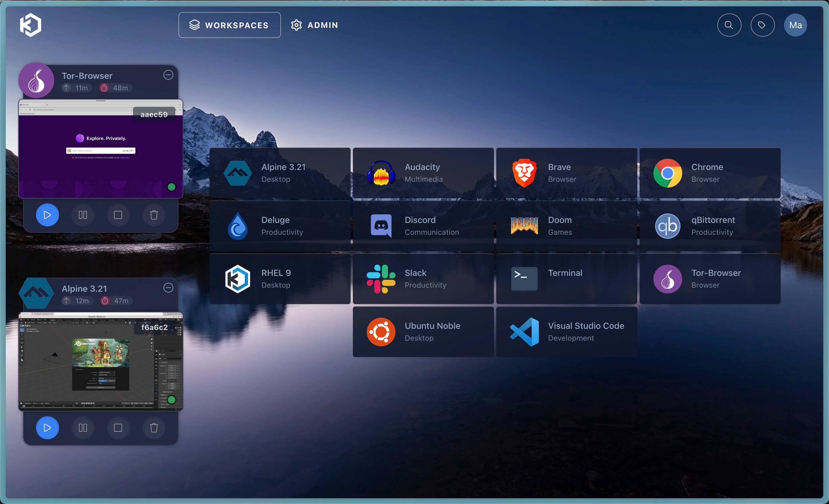Click the Doom game logo icon

pos(524,226)
